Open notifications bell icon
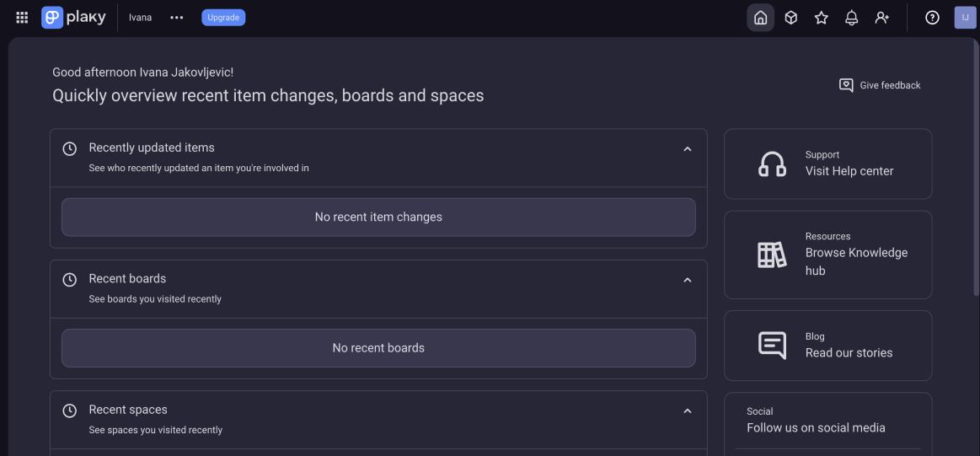 pos(851,18)
